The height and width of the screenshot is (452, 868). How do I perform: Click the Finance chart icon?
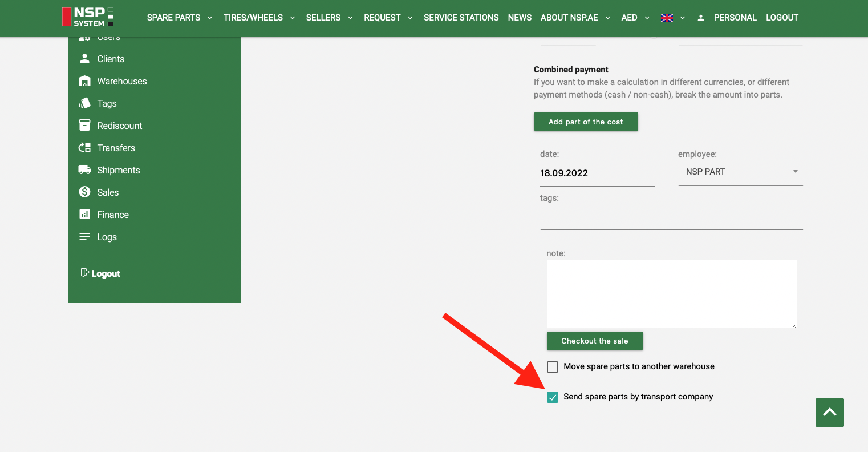click(x=84, y=215)
